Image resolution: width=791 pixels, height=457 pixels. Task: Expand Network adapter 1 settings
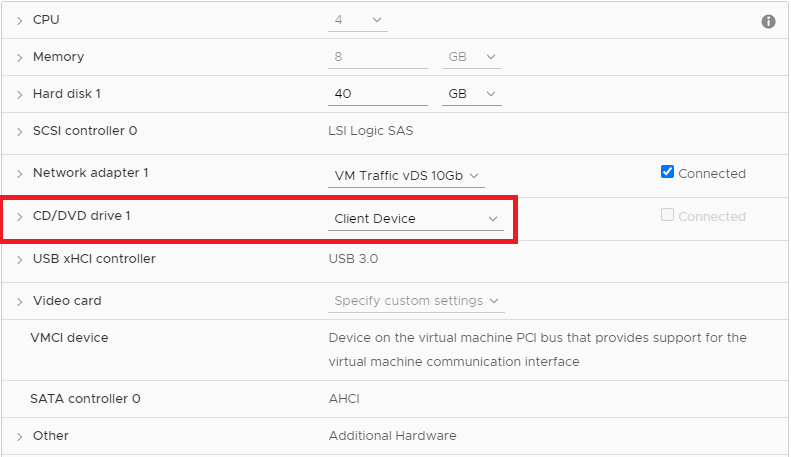[x=19, y=174]
